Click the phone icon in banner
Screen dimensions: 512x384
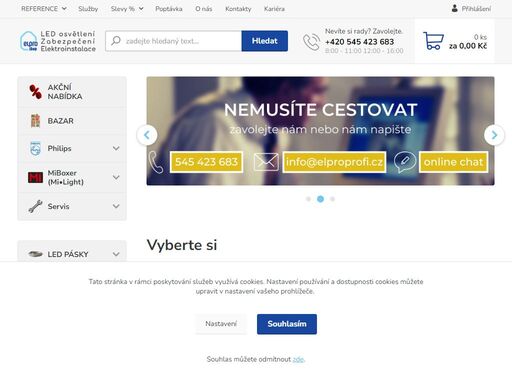tap(156, 162)
